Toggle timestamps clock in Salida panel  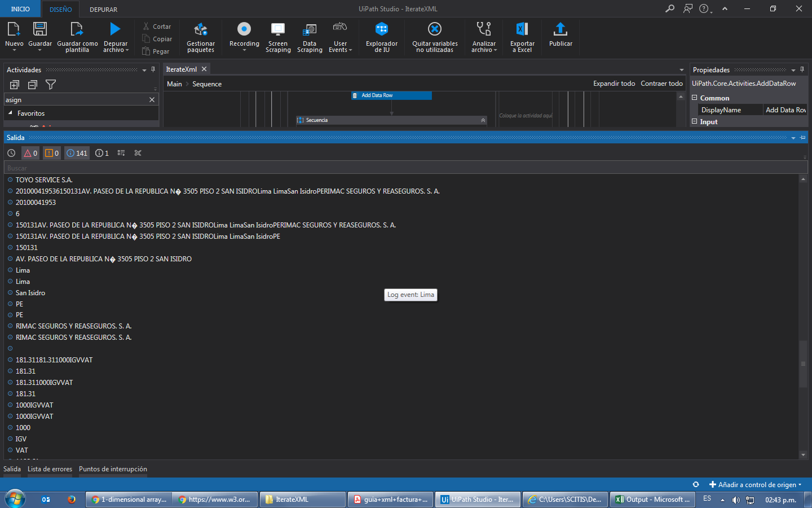coord(11,153)
